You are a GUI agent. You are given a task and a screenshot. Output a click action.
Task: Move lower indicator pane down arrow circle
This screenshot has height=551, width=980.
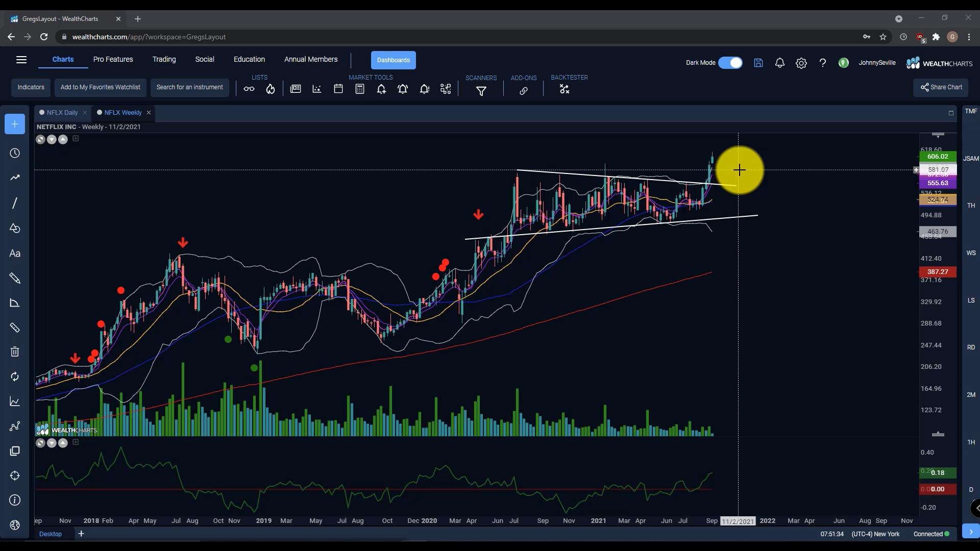coord(52,443)
